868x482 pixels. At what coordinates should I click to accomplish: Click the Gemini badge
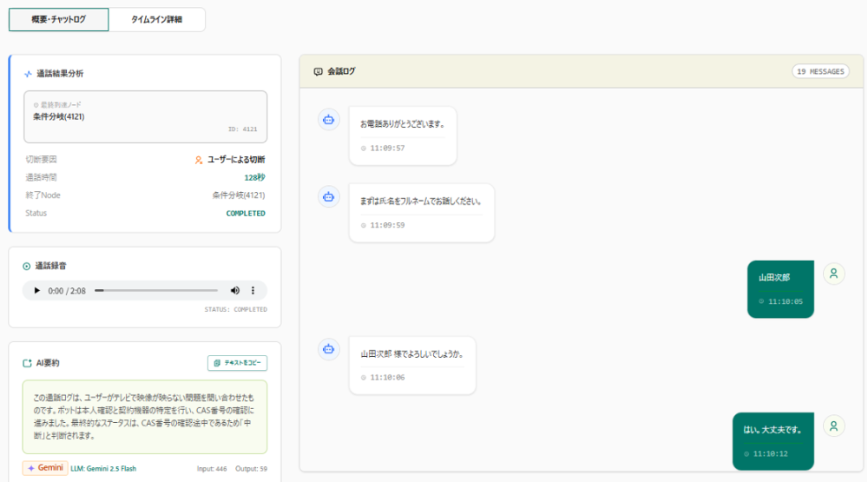[45, 468]
